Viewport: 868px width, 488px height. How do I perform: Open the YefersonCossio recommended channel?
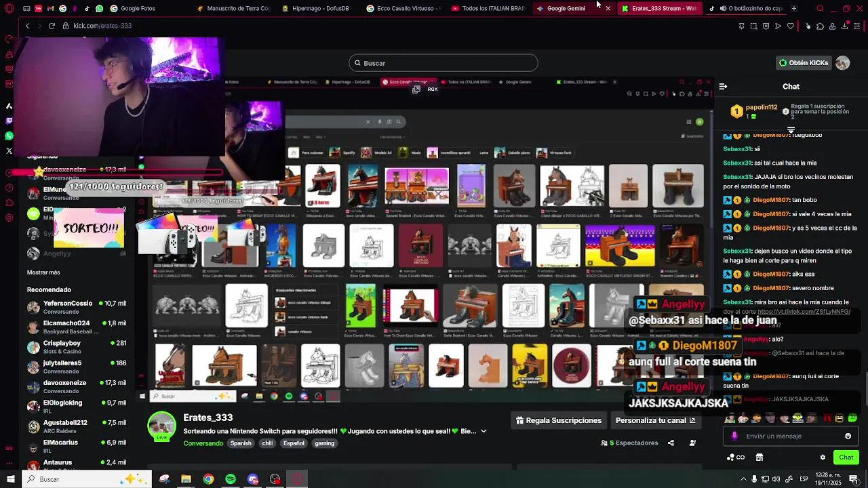(x=77, y=307)
